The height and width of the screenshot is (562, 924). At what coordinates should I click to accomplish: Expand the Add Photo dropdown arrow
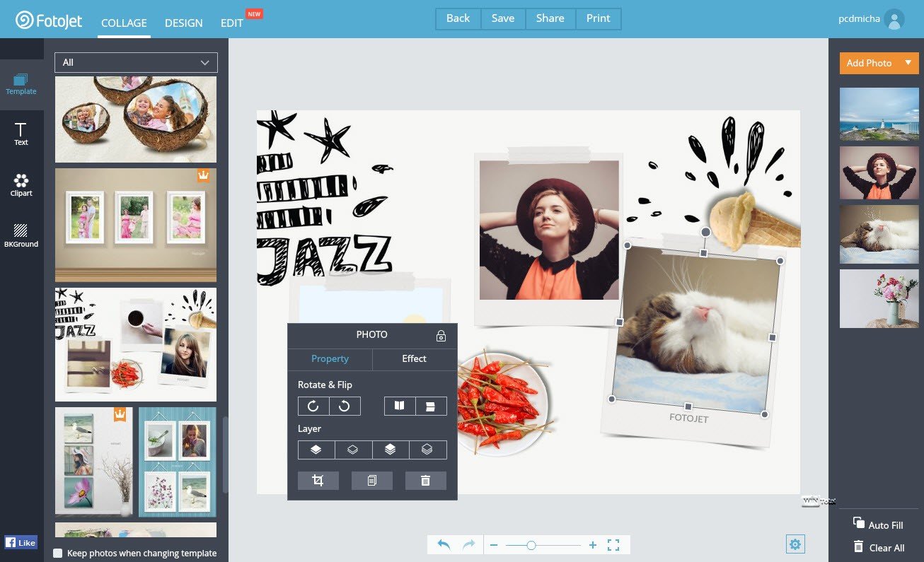[908, 63]
